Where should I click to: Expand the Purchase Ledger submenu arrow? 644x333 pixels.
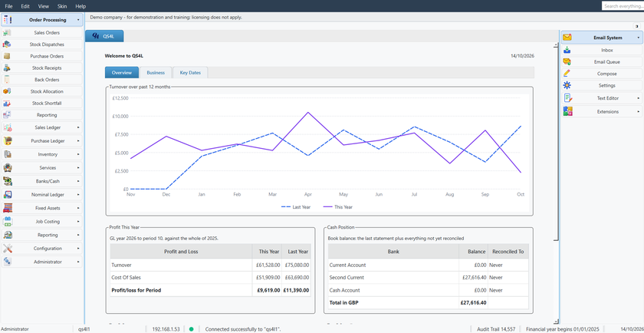pyautogui.click(x=78, y=141)
